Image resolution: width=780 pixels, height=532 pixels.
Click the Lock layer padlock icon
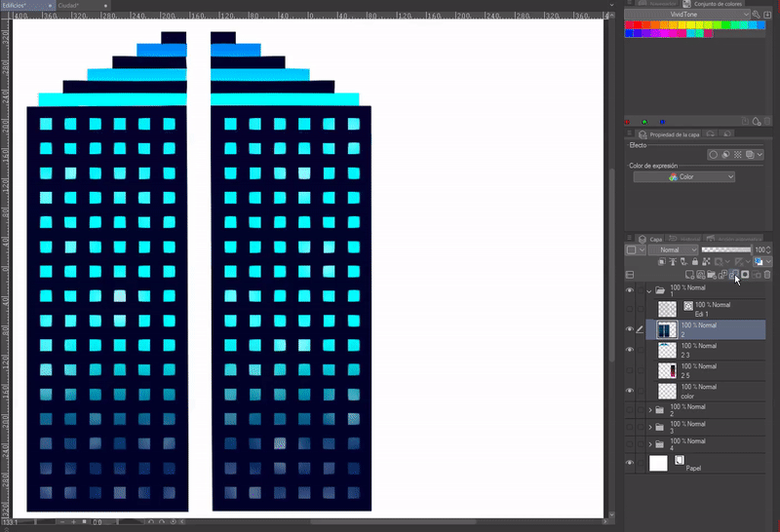tap(695, 261)
